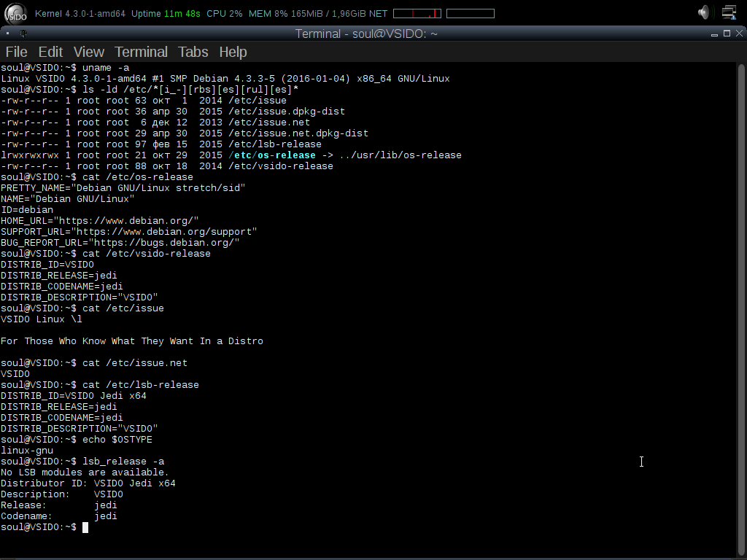Click the DISTRIB_ID=VSIDO Jedi x64 line

click(74, 396)
